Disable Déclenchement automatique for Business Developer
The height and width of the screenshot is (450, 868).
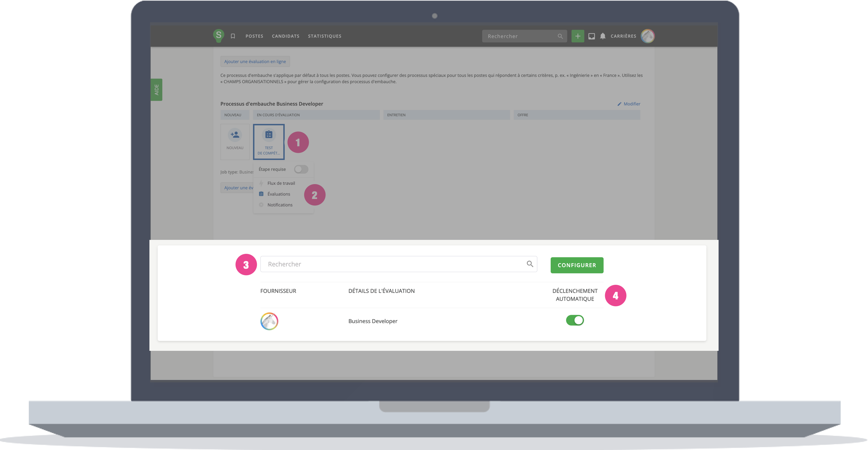click(x=574, y=320)
